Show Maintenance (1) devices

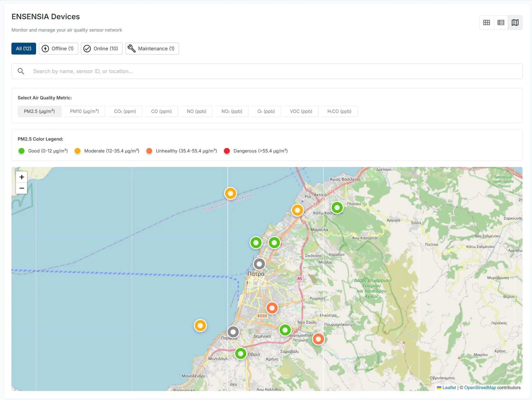[152, 49]
